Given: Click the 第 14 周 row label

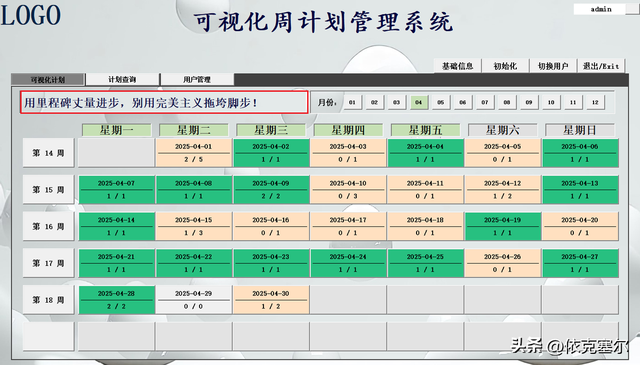Looking at the screenshot, I should coord(49,153).
